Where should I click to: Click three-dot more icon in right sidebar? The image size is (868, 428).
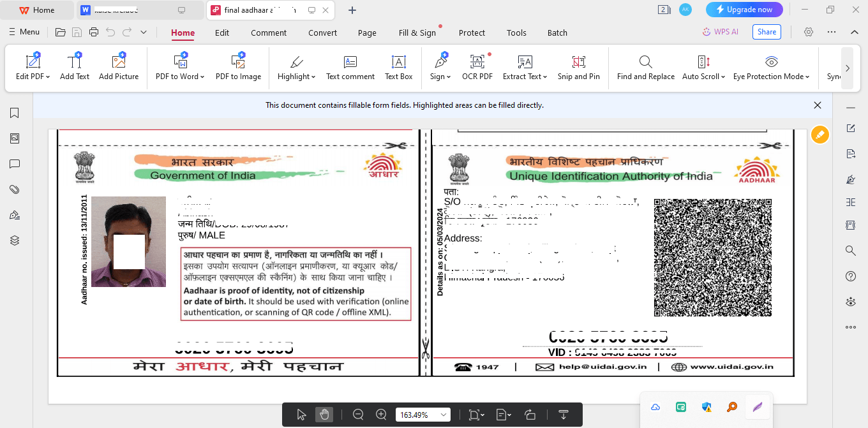[850, 327]
